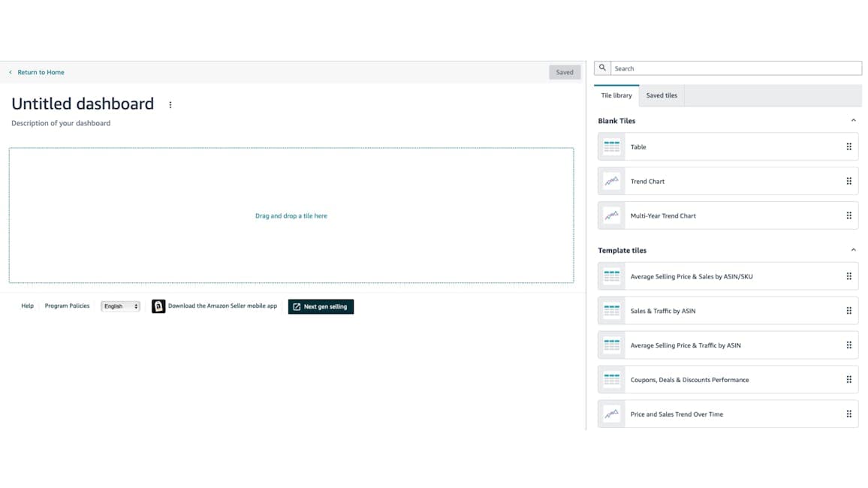Click the Blank Tiles heading
868x488 pixels.
[x=616, y=121]
